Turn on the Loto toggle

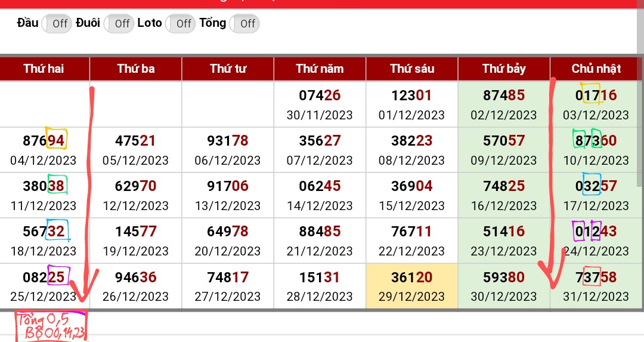[x=180, y=24]
